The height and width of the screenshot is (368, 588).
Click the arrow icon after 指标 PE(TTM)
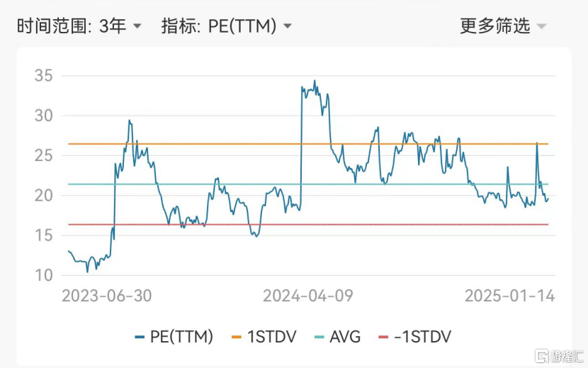(x=288, y=27)
